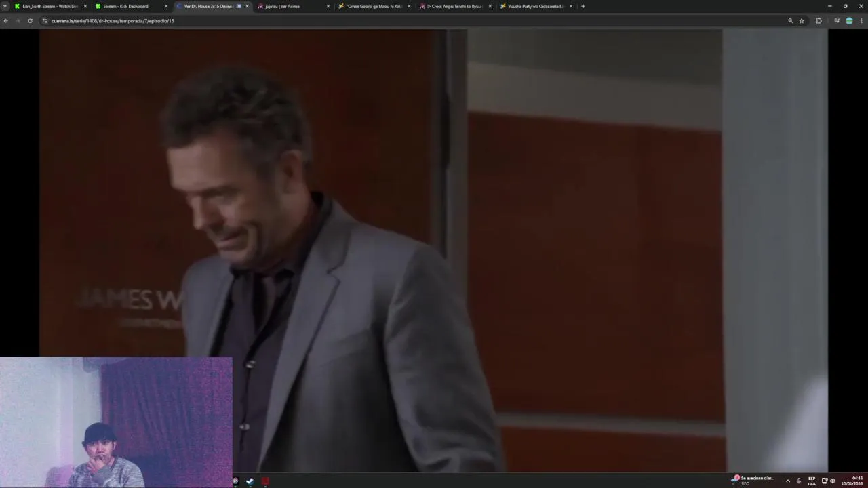The width and height of the screenshot is (868, 488).
Task: Open the green browser profile avatar
Action: point(849,21)
